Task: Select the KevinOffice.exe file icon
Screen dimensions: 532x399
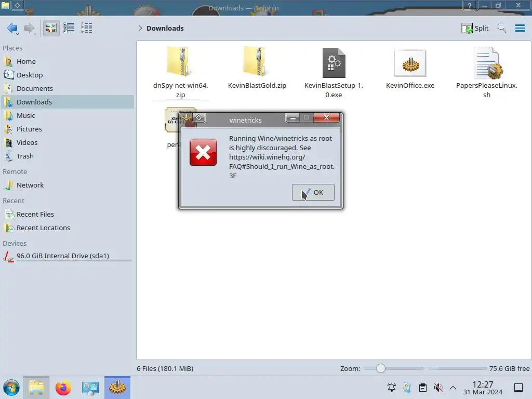Action: pos(410,63)
